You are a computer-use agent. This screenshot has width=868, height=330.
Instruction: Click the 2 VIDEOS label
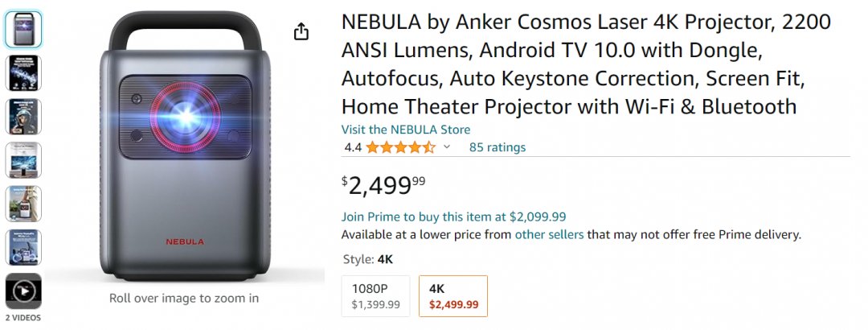23,318
